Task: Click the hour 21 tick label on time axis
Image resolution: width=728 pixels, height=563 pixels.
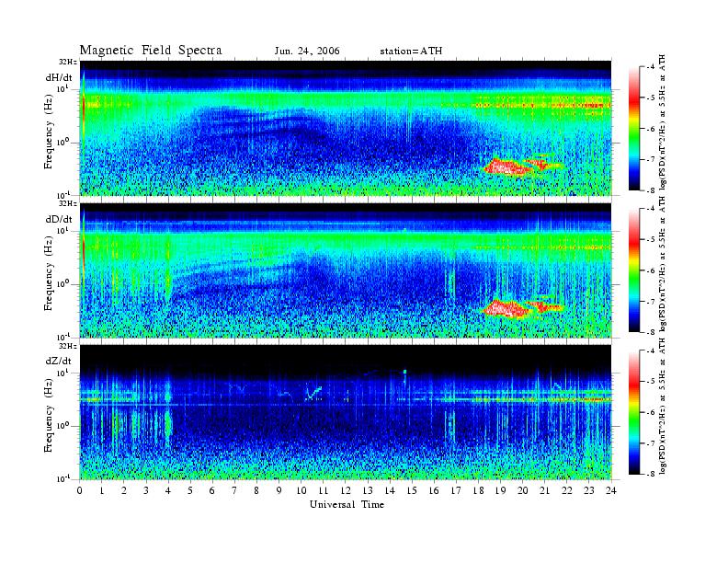Action: pos(544,491)
